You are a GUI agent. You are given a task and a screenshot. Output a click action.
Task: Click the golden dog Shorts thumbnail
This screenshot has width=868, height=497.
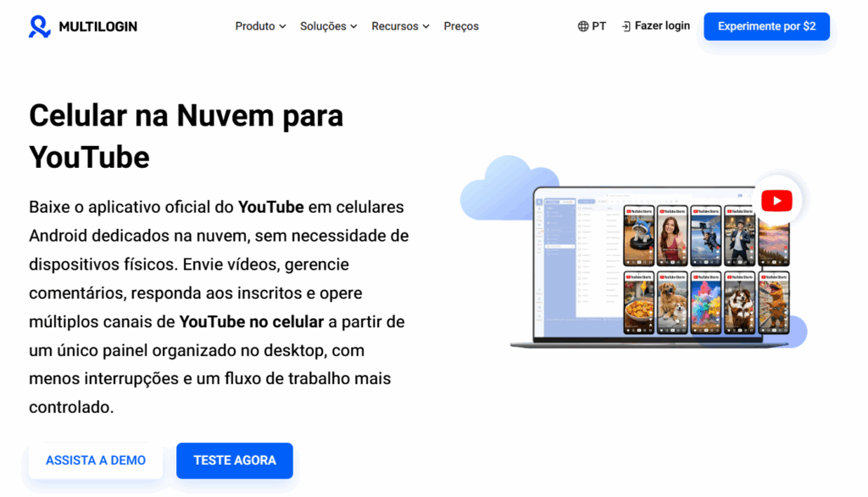tap(672, 303)
